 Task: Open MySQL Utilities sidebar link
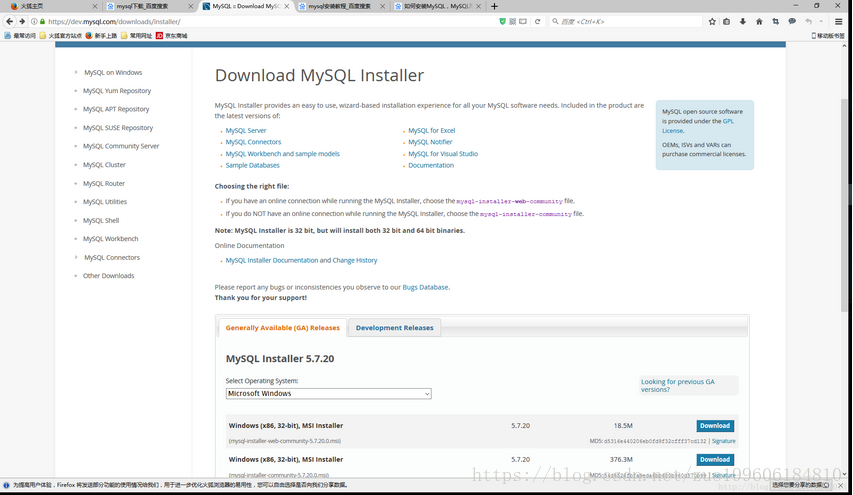tap(104, 202)
